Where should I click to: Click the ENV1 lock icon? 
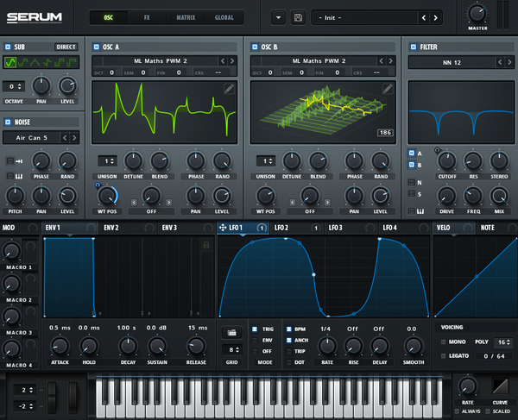point(206,245)
